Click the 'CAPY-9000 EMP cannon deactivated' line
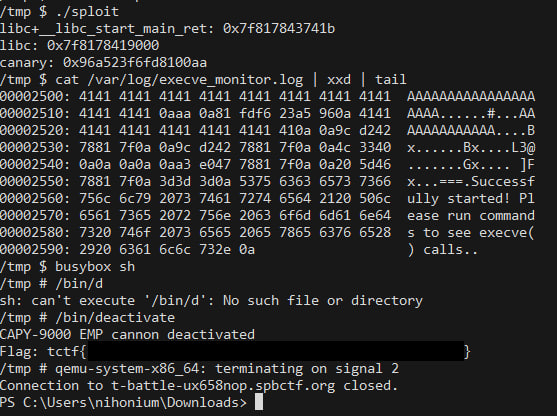The width and height of the screenshot is (557, 416). click(127, 335)
